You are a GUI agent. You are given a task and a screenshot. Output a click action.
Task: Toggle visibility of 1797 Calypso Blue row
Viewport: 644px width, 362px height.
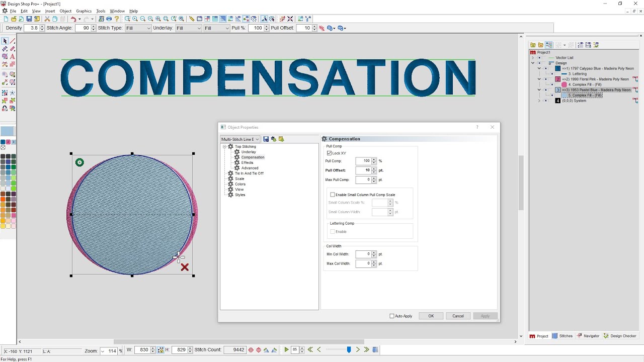click(545, 68)
